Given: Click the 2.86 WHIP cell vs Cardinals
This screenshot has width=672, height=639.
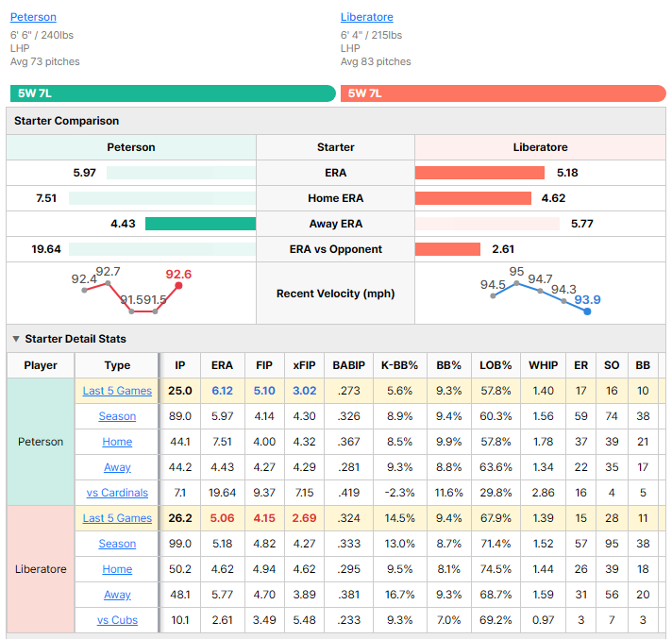Looking at the screenshot, I should coord(543,493).
